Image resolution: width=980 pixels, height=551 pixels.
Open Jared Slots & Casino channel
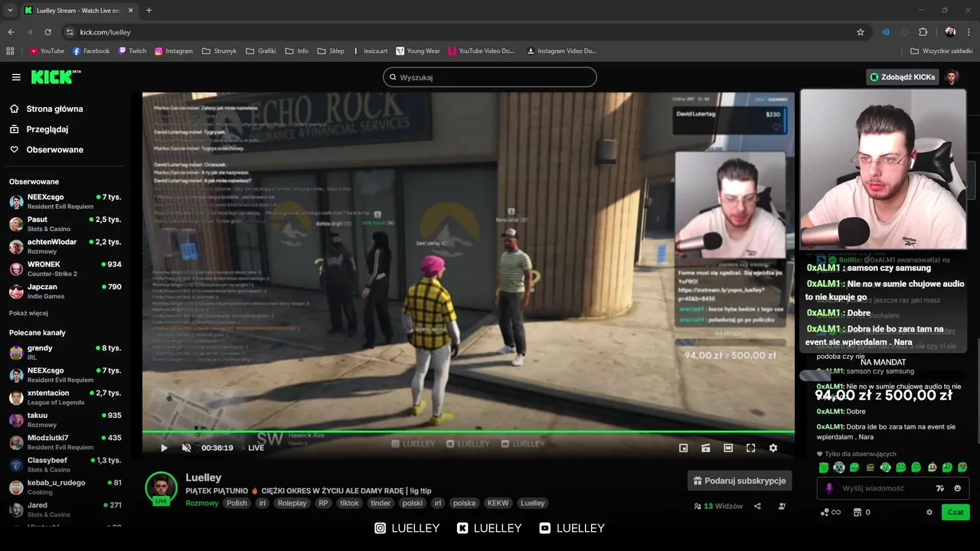[65, 510]
